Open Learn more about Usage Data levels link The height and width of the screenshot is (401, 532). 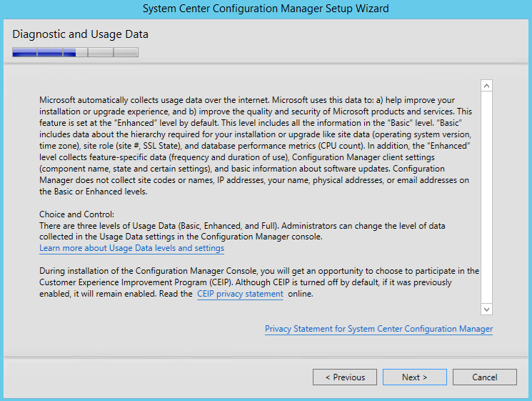pyautogui.click(x=131, y=248)
